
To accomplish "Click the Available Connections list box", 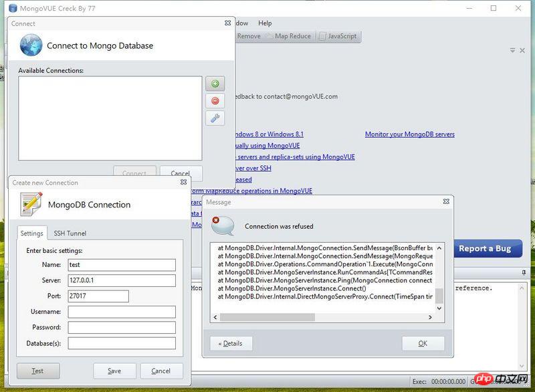I will (110, 118).
